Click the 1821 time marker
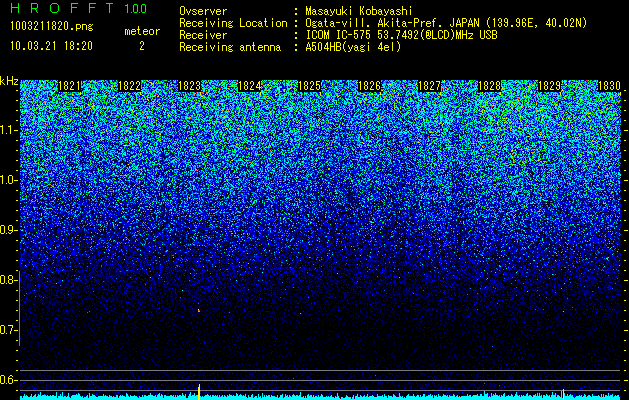 (x=69, y=86)
